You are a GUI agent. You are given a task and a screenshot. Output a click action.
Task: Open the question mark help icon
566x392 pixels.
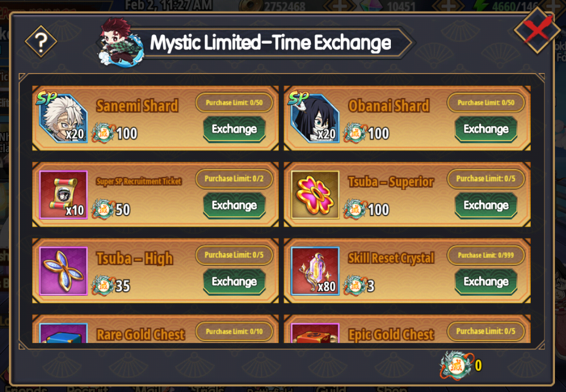click(41, 42)
